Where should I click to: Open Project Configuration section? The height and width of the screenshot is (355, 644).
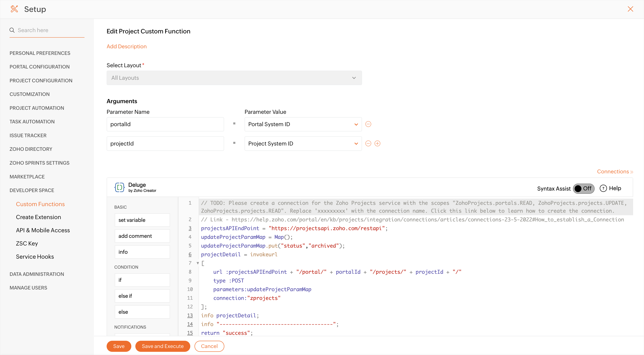pyautogui.click(x=41, y=80)
